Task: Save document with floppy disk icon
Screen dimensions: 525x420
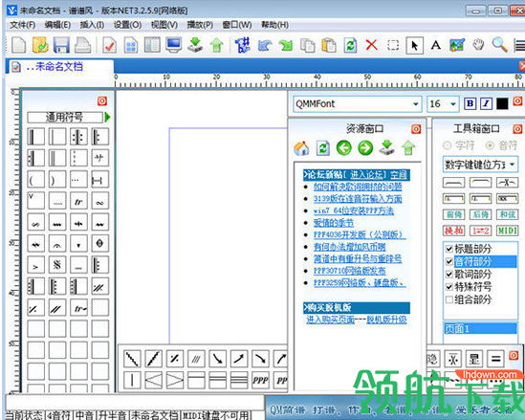Action: pyautogui.click(x=61, y=45)
